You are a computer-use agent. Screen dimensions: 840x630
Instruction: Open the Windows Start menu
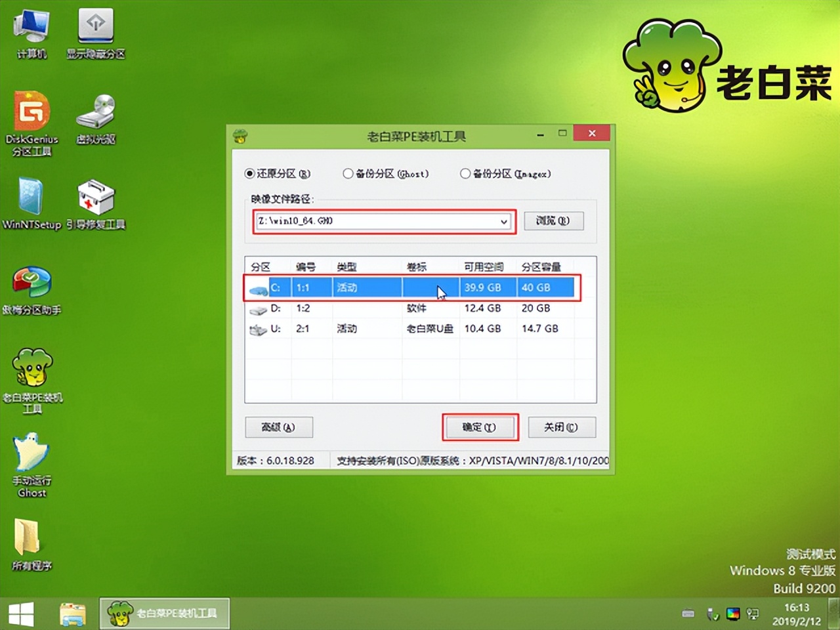click(21, 613)
